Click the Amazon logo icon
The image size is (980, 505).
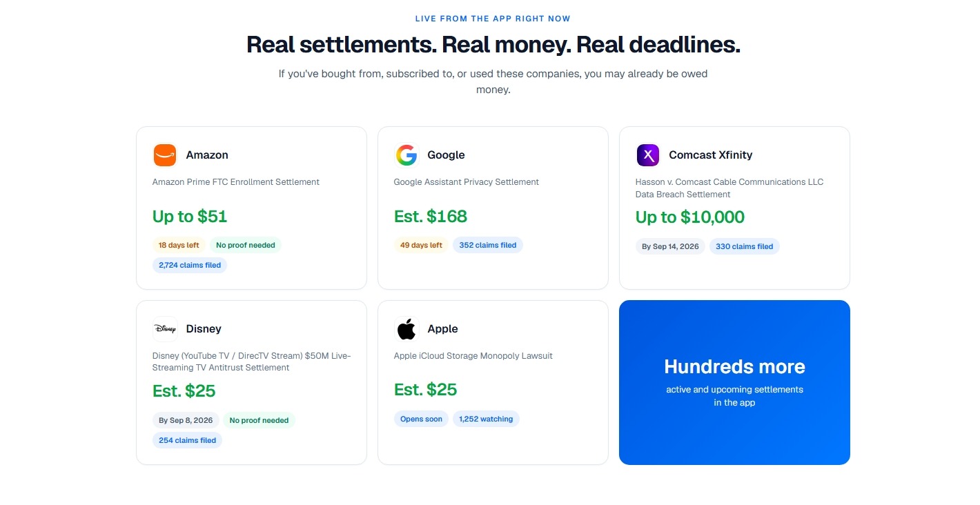pyautogui.click(x=165, y=155)
